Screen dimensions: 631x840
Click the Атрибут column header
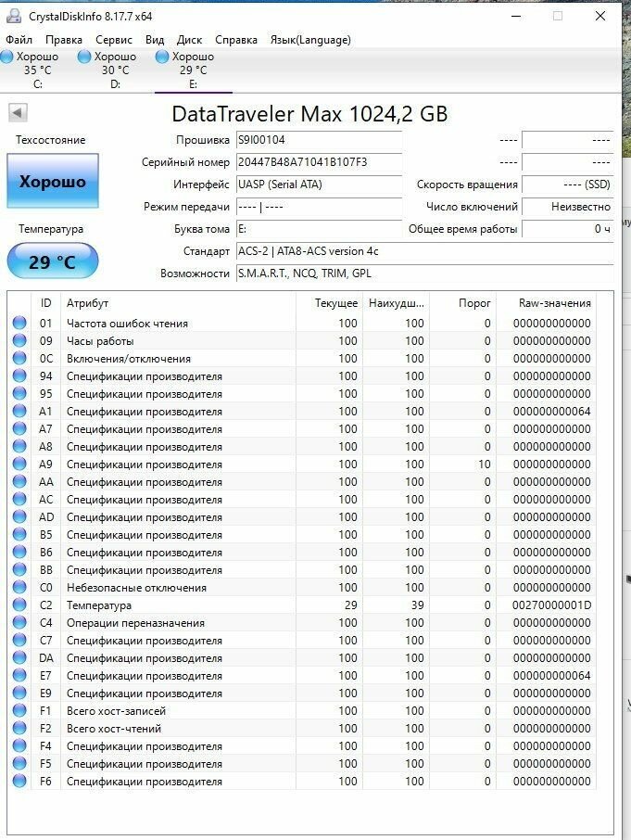pos(178,303)
